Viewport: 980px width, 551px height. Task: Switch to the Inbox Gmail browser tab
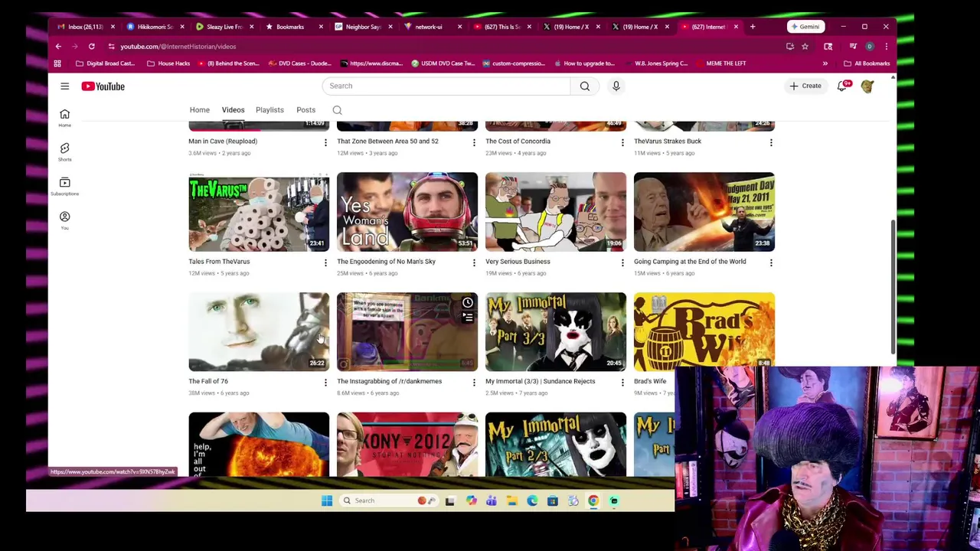(85, 27)
